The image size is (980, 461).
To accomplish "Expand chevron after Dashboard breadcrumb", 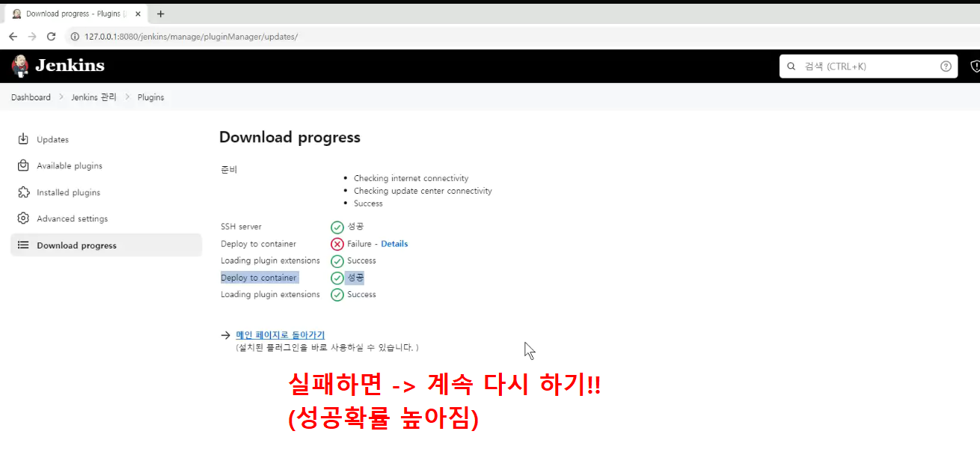I will (x=61, y=97).
